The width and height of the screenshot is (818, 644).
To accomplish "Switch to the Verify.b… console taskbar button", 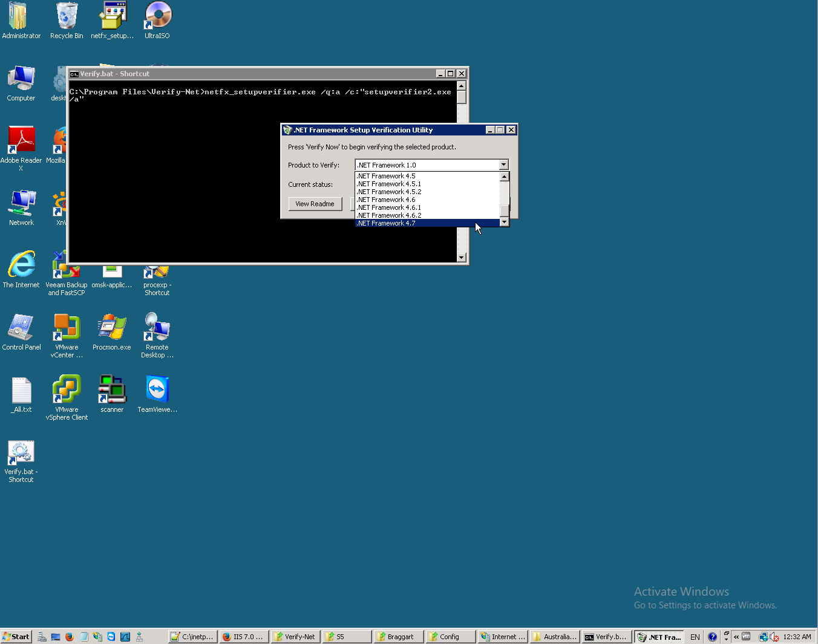I will 607,637.
